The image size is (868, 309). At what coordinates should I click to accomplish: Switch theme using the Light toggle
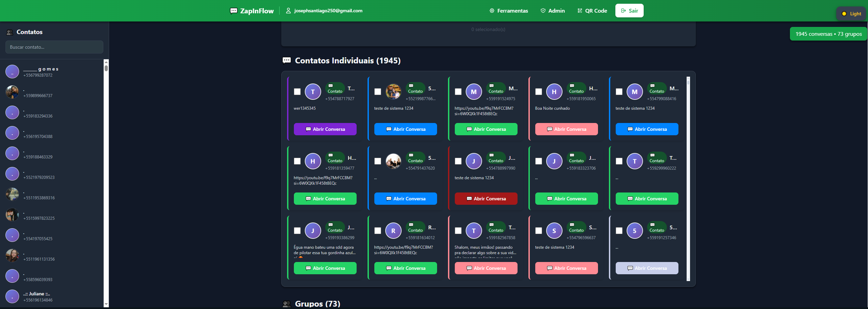click(851, 14)
